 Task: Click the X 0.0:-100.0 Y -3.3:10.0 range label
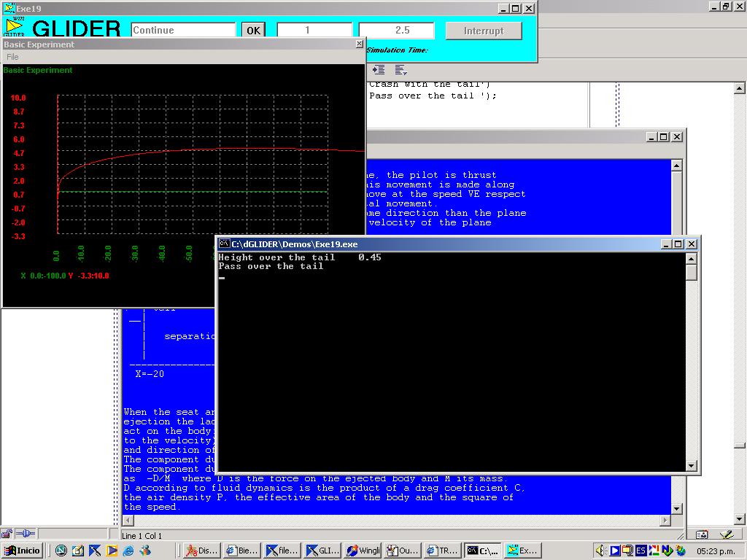click(x=65, y=276)
